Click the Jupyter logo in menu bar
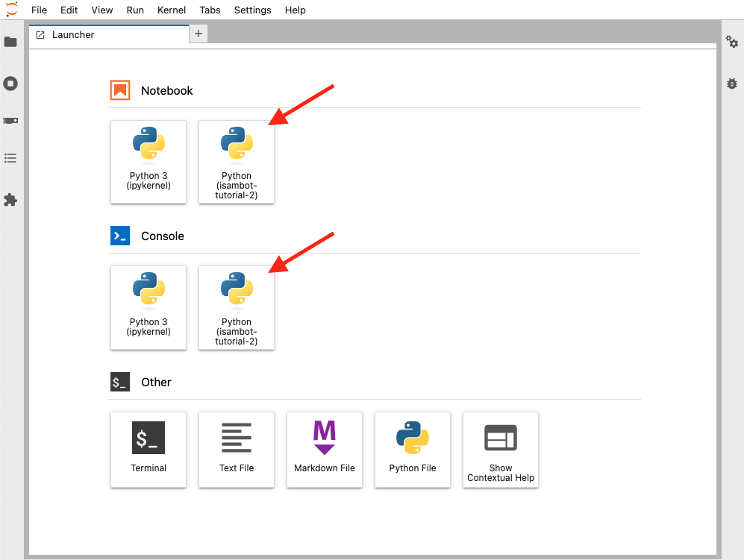This screenshot has height=560, width=744. coord(12,10)
